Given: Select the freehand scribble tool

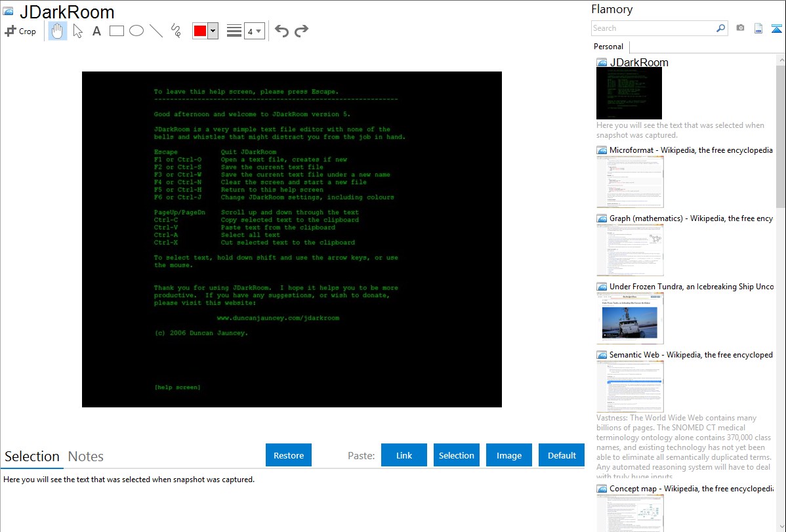Looking at the screenshot, I should point(176,31).
